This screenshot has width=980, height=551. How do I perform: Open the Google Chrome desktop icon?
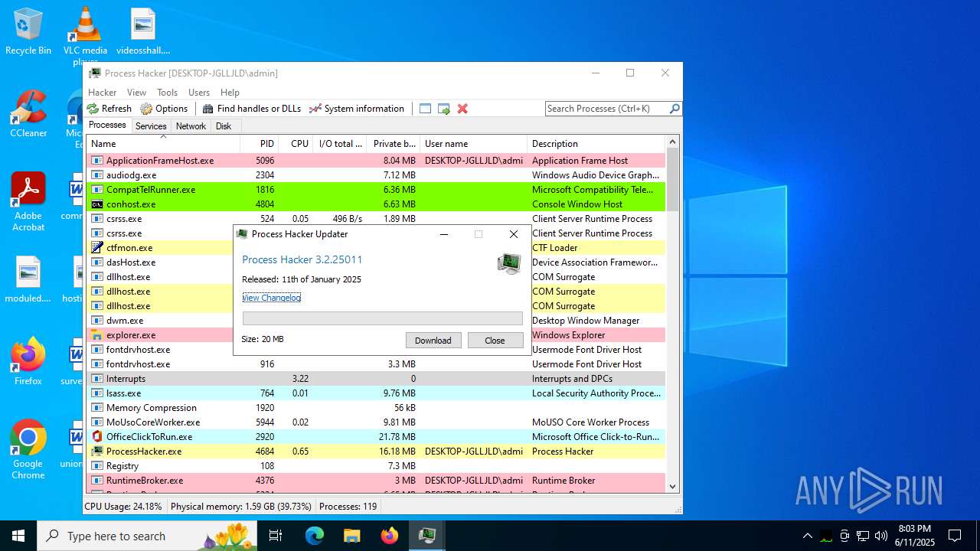point(28,449)
